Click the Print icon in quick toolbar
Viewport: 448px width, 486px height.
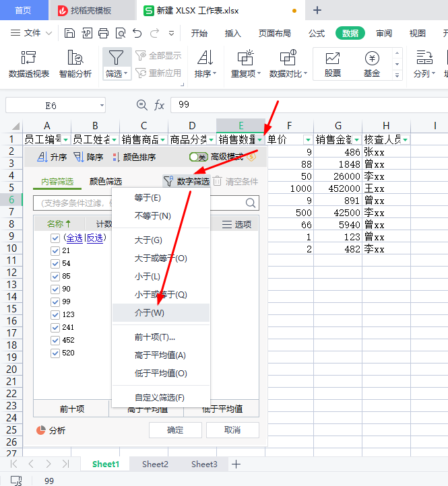[x=103, y=33]
